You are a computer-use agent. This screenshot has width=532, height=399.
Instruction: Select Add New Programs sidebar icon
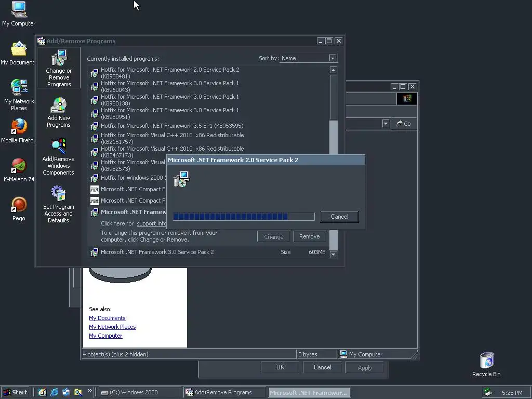(59, 113)
